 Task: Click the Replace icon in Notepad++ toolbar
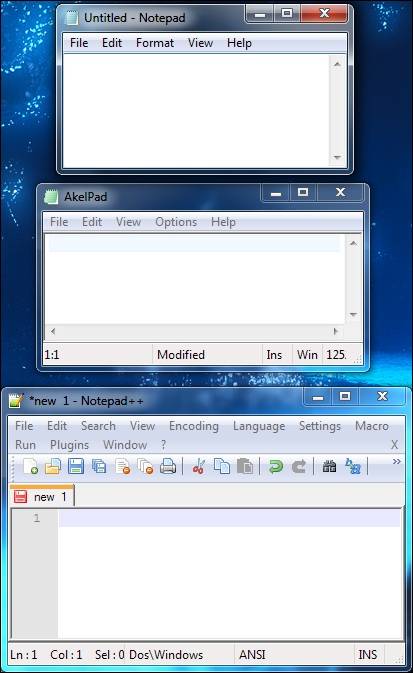pos(353,466)
